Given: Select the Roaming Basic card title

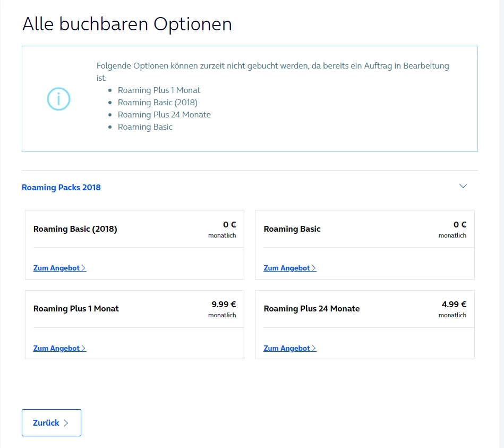Looking at the screenshot, I should [x=292, y=229].
